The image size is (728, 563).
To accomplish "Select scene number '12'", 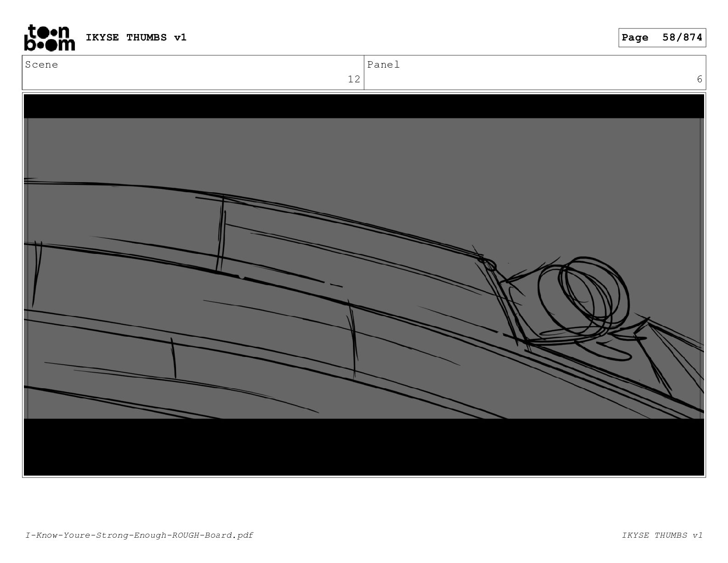I will [x=354, y=79].
